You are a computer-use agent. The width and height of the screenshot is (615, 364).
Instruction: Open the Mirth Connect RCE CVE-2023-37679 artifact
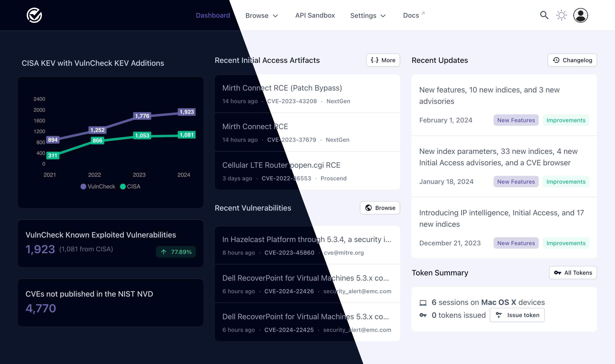tap(307, 132)
